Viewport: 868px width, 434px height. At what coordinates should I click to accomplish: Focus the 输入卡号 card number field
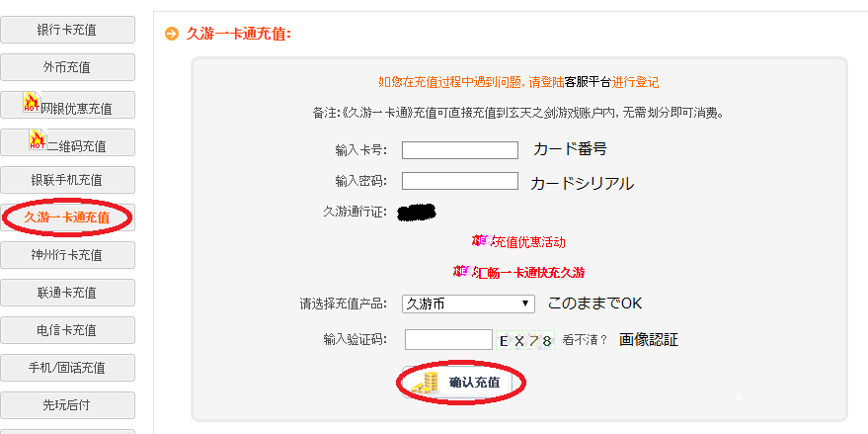pos(460,150)
